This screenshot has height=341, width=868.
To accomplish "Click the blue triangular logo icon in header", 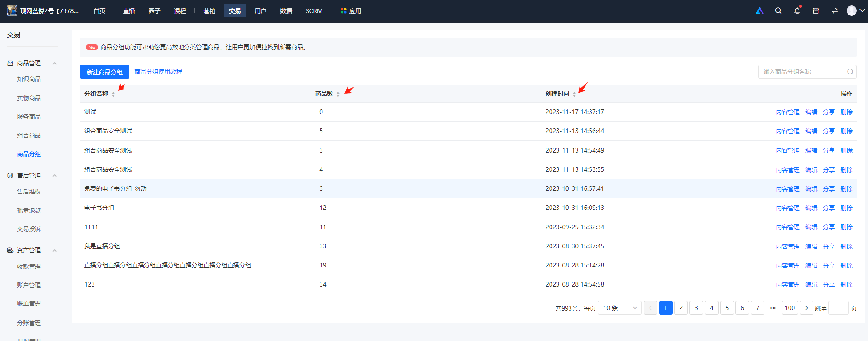I will [759, 10].
